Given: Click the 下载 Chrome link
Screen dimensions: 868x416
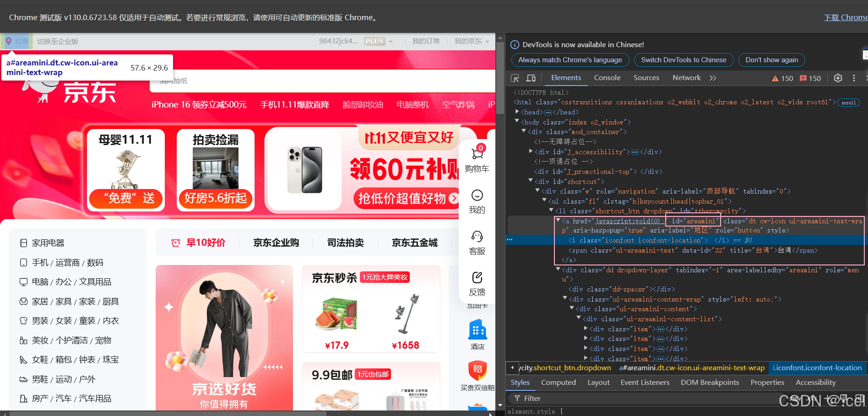Looking at the screenshot, I should [x=846, y=17].
